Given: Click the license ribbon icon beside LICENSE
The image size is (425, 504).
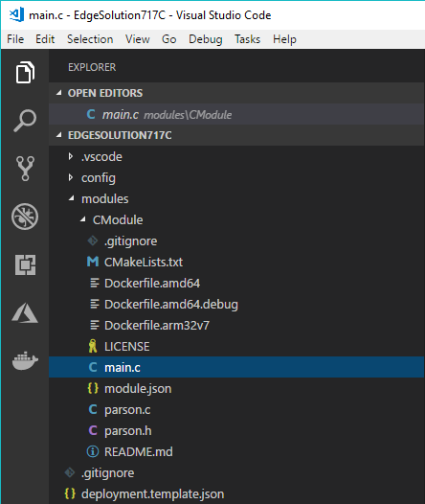Looking at the screenshot, I should (93, 346).
